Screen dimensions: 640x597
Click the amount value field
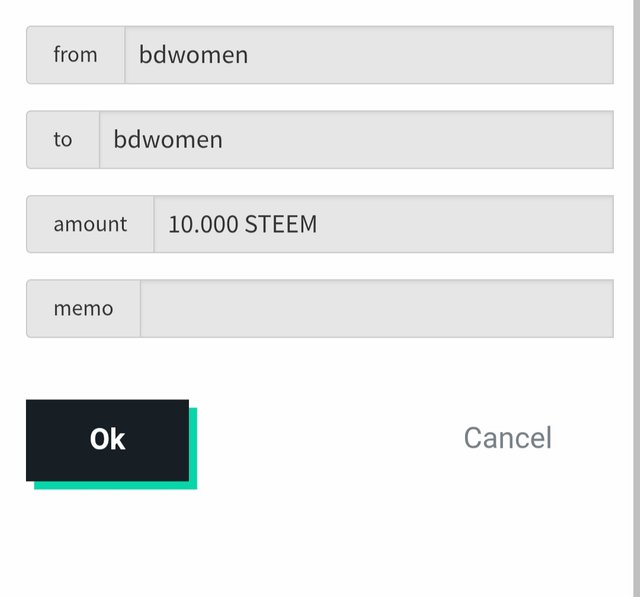(x=384, y=224)
